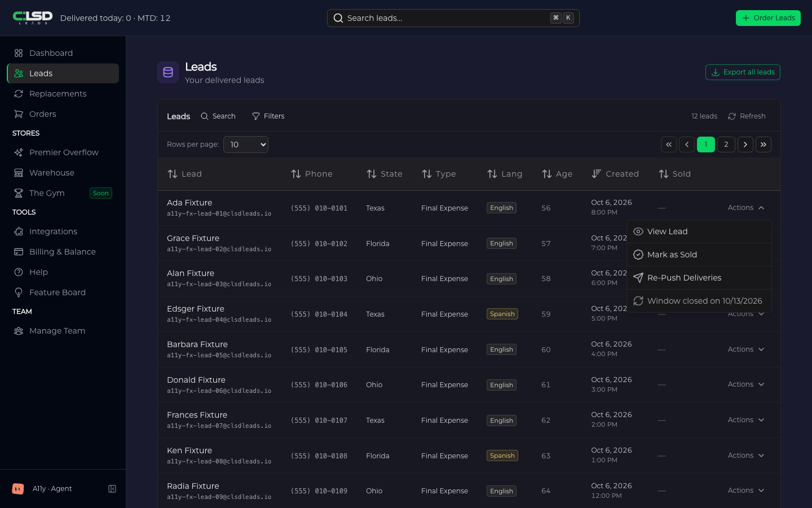Open Feature Board page

point(63,292)
